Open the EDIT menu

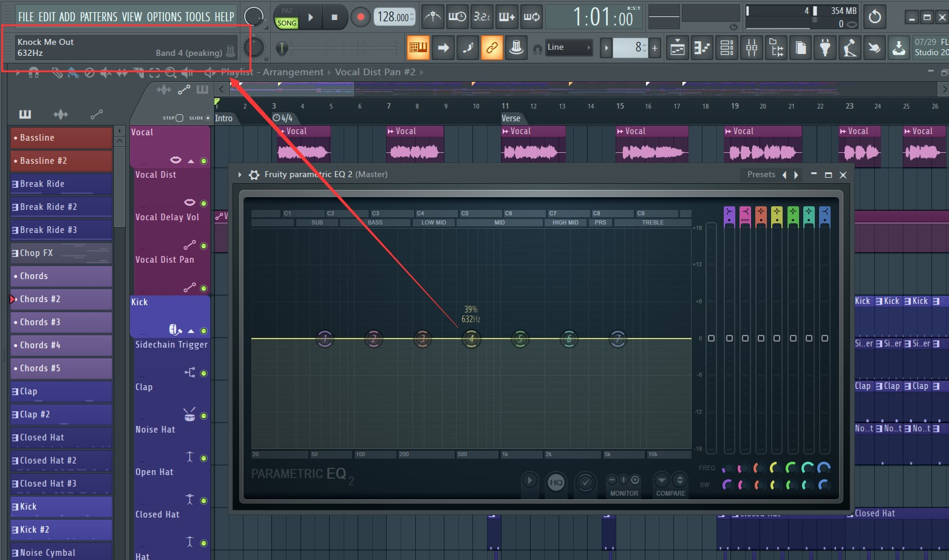[47, 17]
